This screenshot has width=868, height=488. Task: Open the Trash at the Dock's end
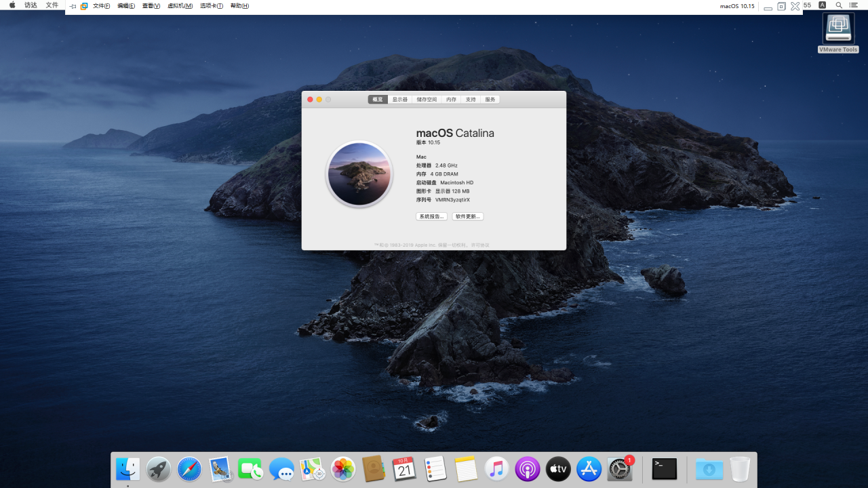[739, 468]
